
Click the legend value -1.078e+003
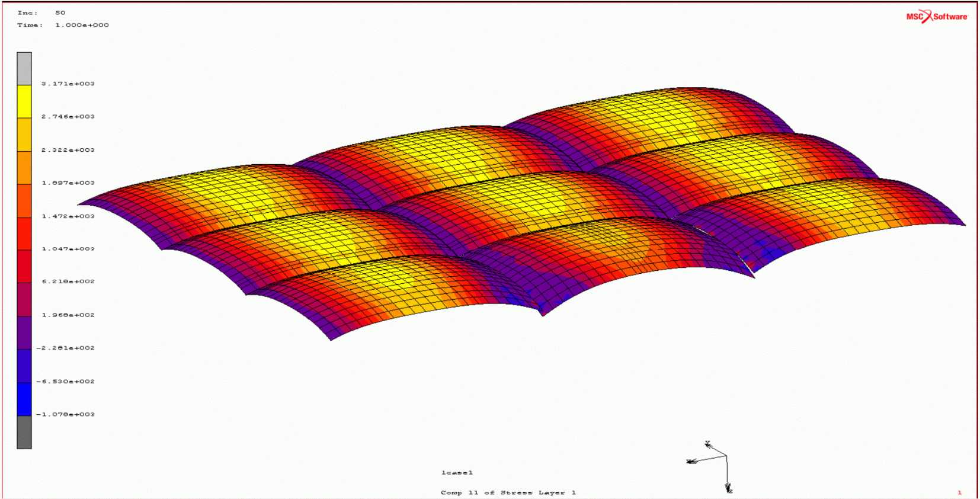66,414
